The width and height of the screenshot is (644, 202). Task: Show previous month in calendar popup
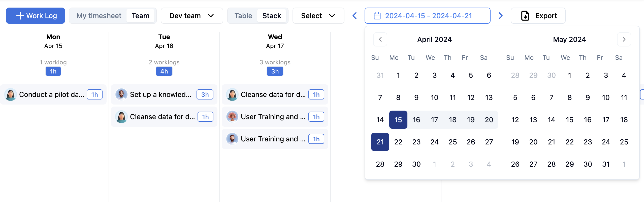[380, 39]
